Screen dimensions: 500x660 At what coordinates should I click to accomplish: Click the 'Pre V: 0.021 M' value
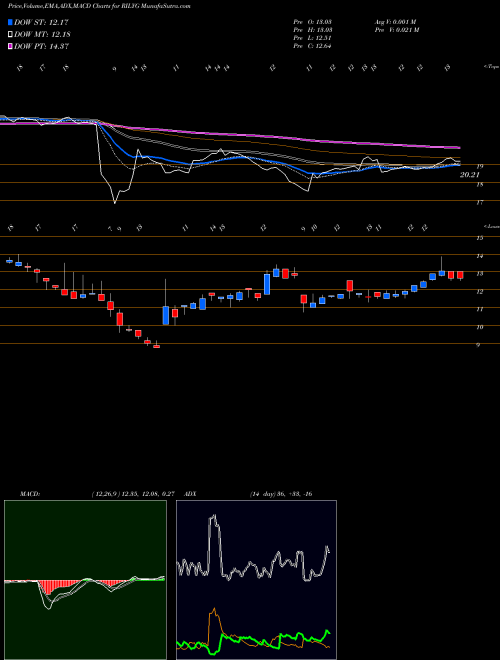396,30
